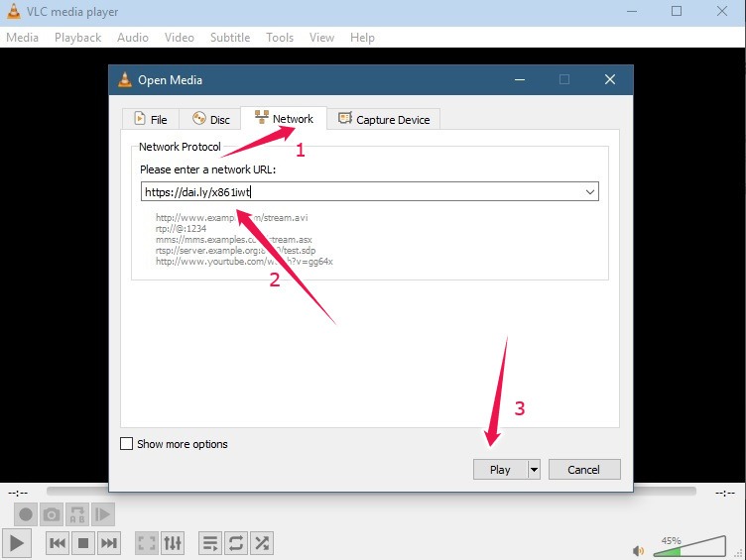Viewport: 746px width, 560px height.
Task: Click the A-B loop icon
Action: click(77, 514)
